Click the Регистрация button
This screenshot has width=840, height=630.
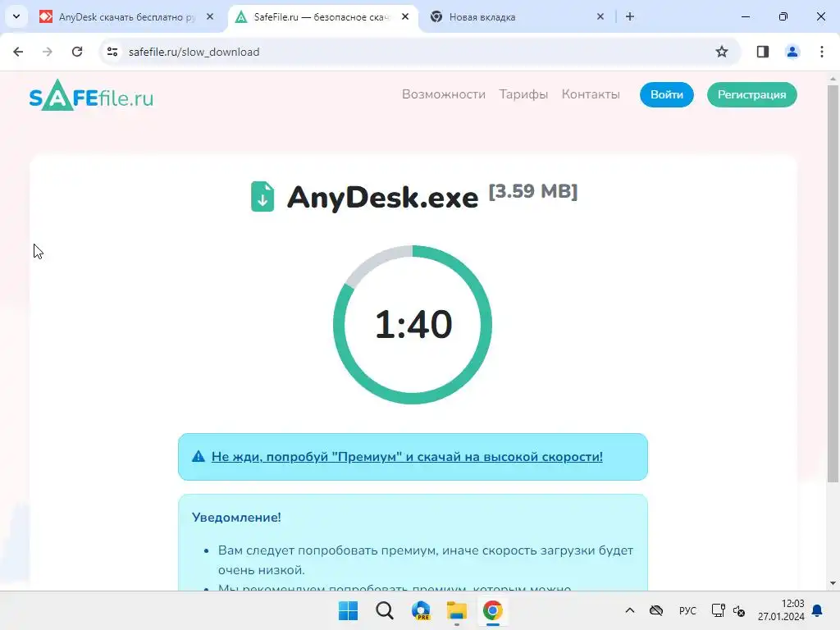(x=751, y=95)
